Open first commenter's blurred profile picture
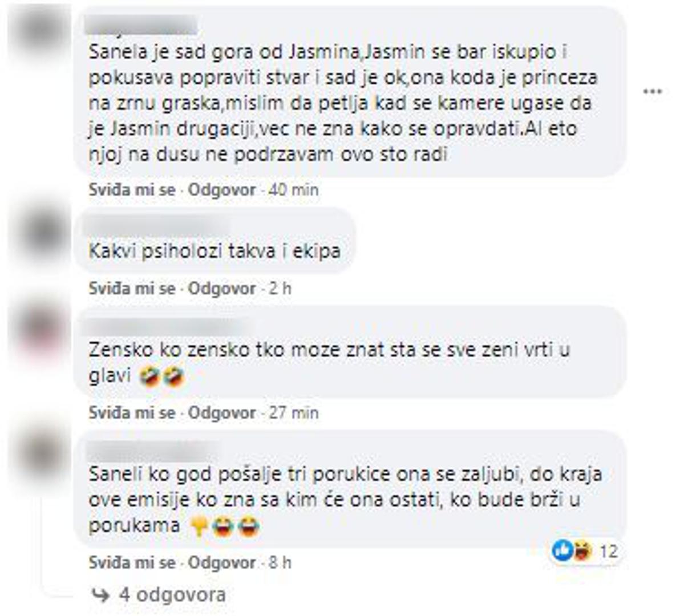This screenshot has height=616, width=680. coord(41,31)
